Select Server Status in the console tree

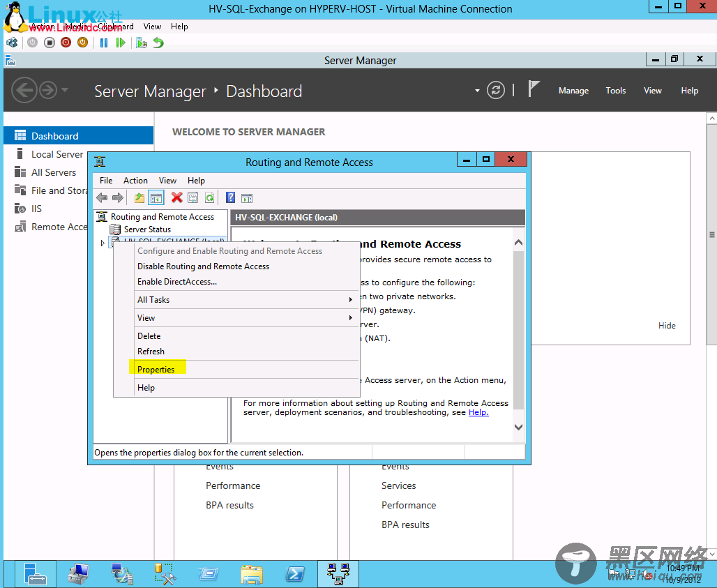(x=146, y=229)
